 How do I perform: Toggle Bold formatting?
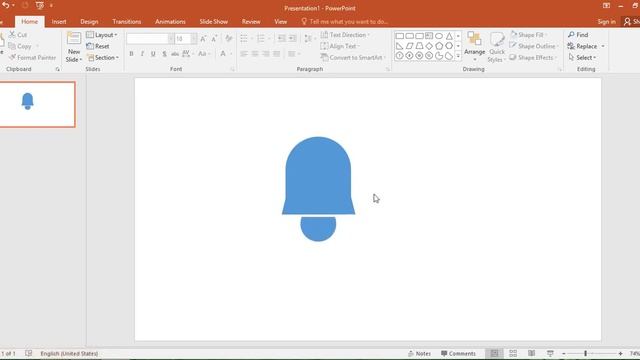[x=131, y=54]
